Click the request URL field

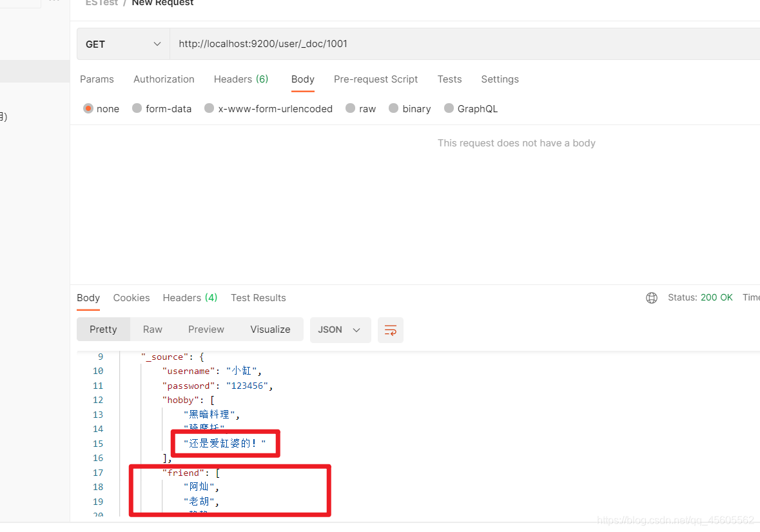464,44
